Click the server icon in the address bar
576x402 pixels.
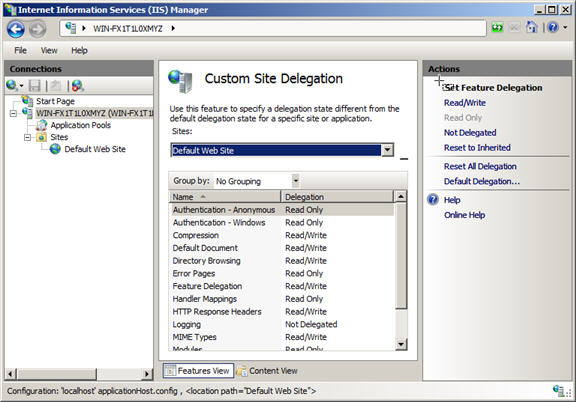coord(71,28)
